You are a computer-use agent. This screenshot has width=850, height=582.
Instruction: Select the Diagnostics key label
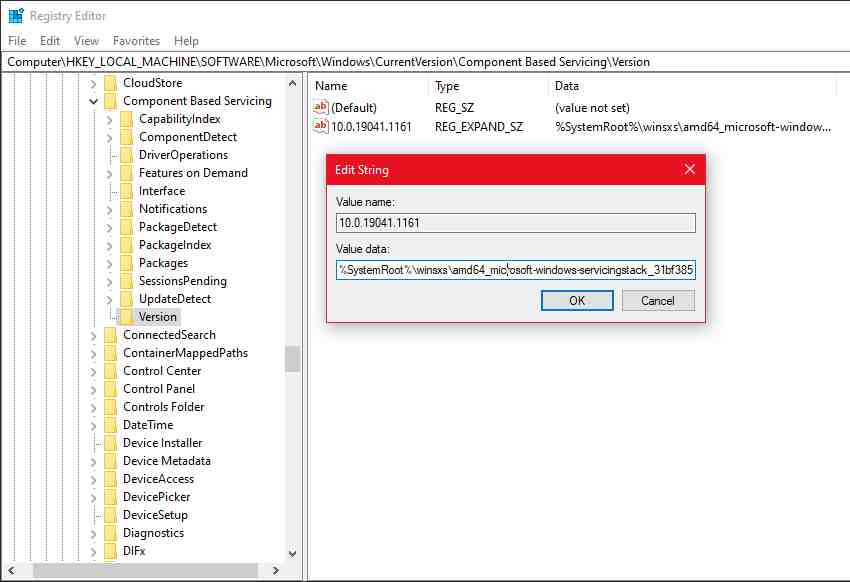(153, 533)
